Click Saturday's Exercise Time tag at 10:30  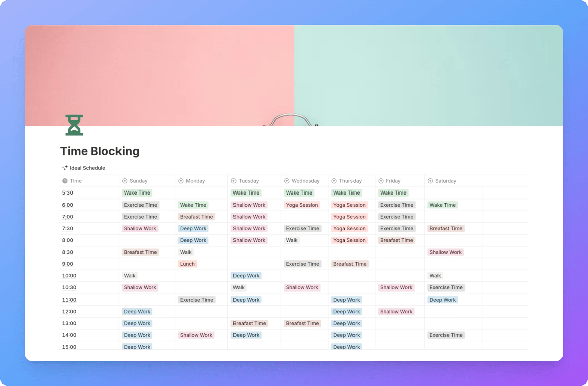point(446,287)
